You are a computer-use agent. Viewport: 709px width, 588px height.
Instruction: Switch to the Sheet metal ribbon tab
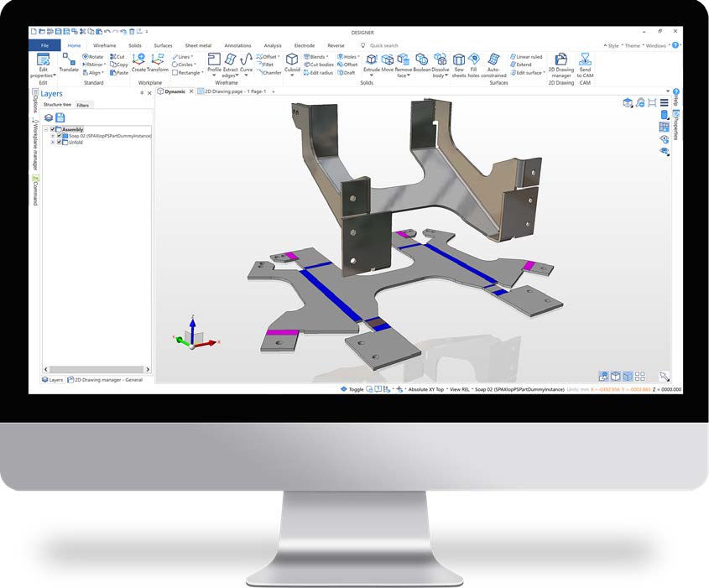(198, 45)
